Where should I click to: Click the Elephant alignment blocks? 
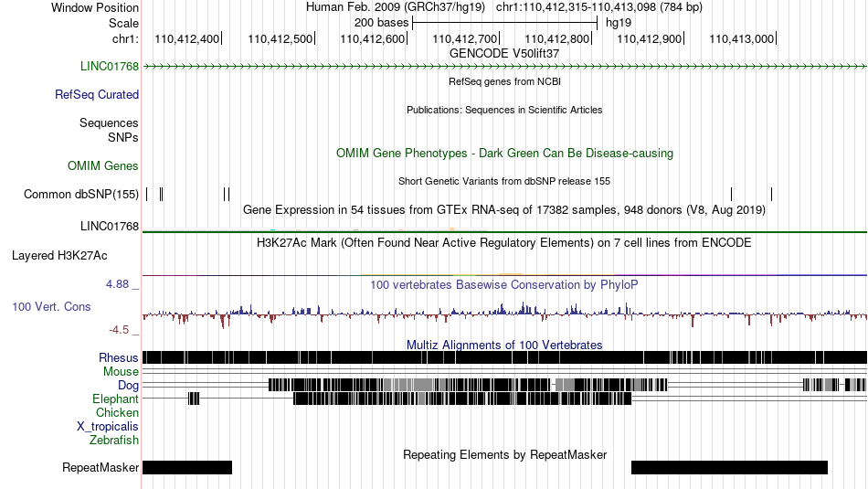[x=462, y=399]
